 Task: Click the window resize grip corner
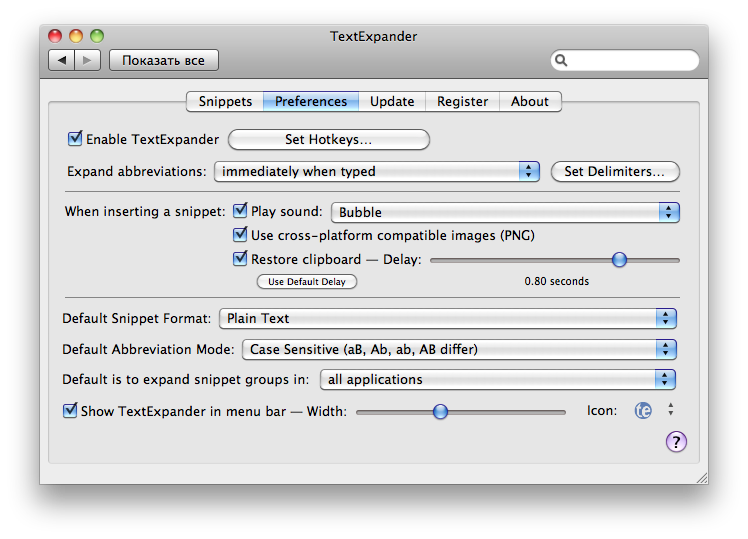[702, 478]
